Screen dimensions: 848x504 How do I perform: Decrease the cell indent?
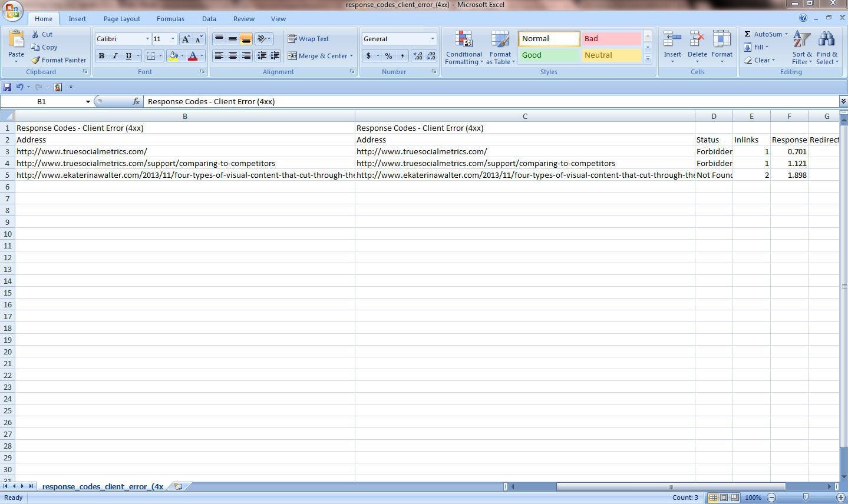tap(262, 56)
